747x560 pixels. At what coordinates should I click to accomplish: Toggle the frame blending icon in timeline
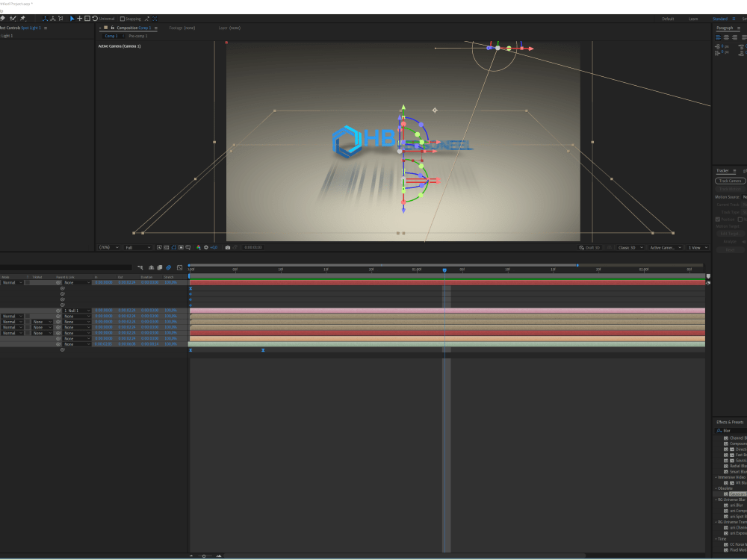160,267
